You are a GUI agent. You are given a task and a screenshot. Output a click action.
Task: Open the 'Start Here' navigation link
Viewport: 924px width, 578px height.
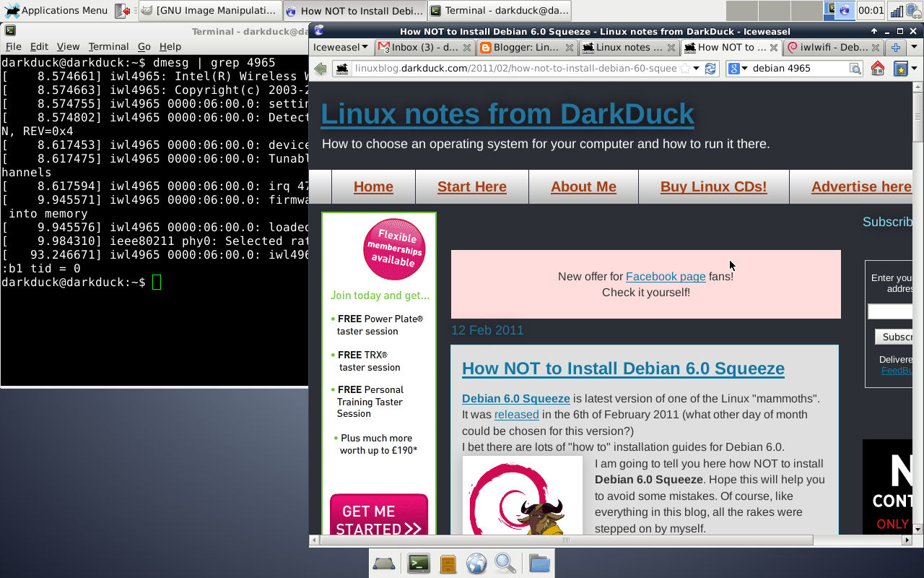(472, 186)
